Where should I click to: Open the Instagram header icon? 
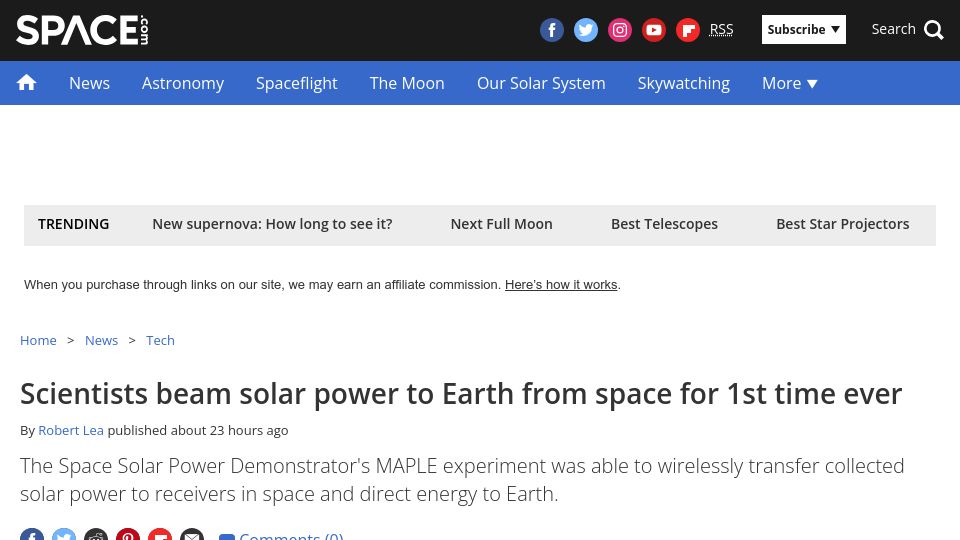tap(620, 30)
